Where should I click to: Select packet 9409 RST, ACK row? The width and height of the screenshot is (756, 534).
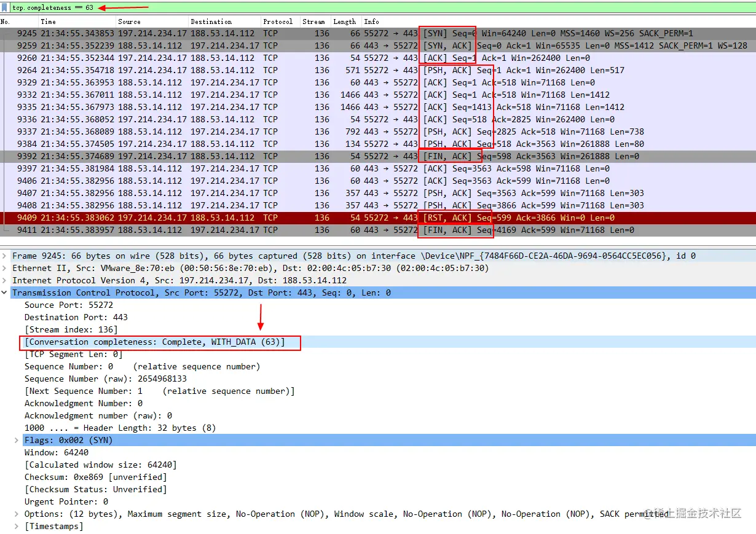tap(378, 218)
